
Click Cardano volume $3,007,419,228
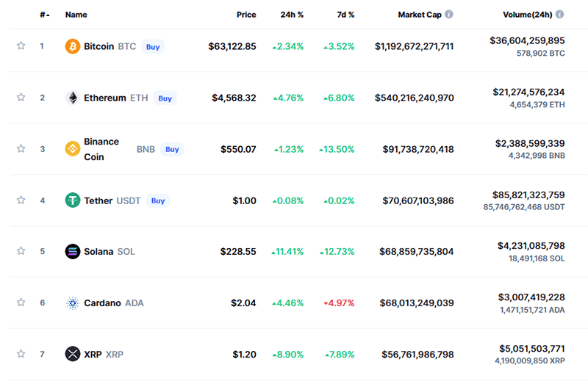click(x=531, y=297)
